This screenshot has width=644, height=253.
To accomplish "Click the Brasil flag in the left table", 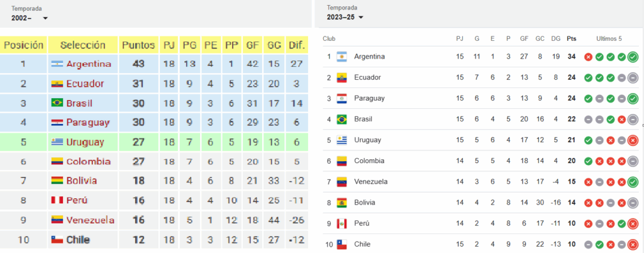I will (x=57, y=103).
